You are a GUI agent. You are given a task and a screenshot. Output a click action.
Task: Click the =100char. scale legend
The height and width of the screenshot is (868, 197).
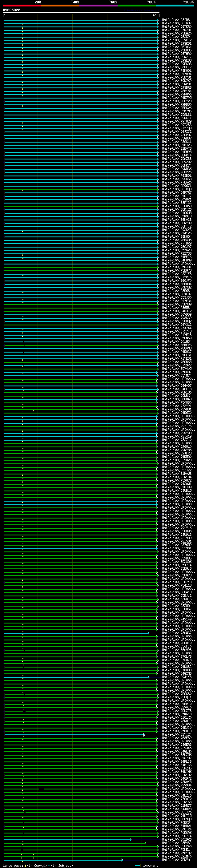146,865
